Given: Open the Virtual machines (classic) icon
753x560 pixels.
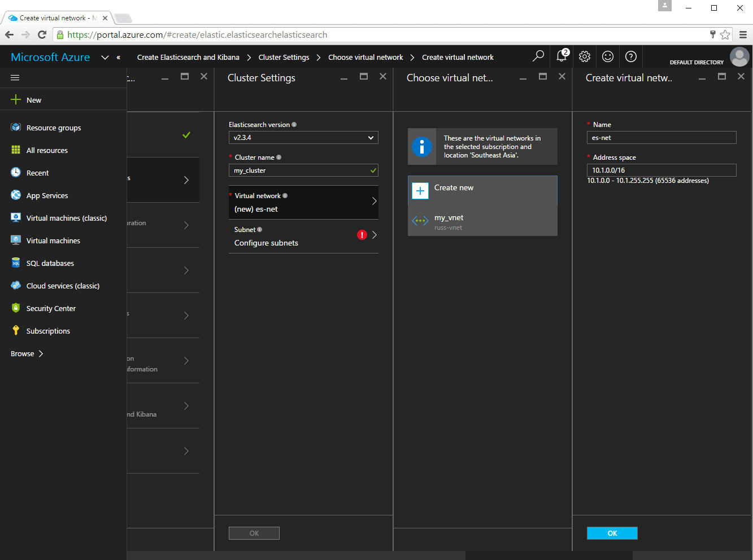Looking at the screenshot, I should 16,218.
